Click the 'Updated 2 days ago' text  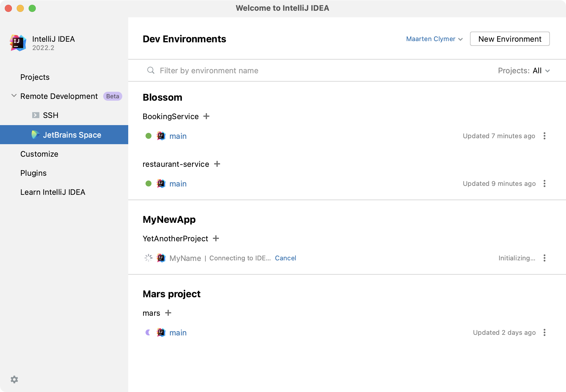pyautogui.click(x=504, y=332)
